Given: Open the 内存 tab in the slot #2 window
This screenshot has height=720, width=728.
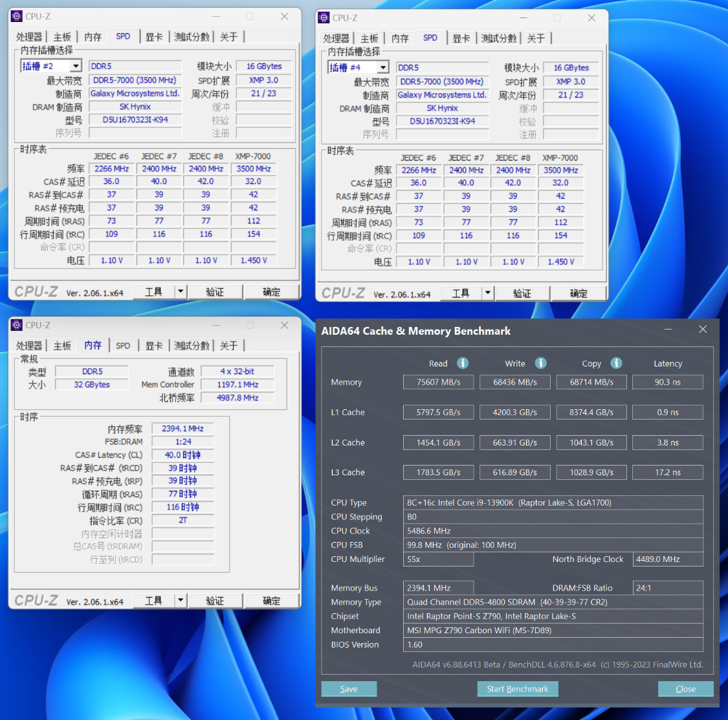Looking at the screenshot, I should pyautogui.click(x=93, y=37).
